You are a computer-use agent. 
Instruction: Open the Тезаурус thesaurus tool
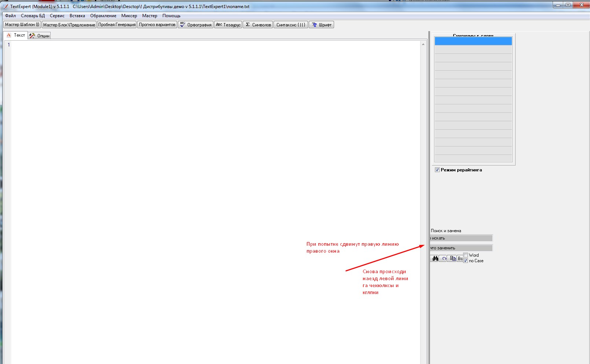pos(228,25)
